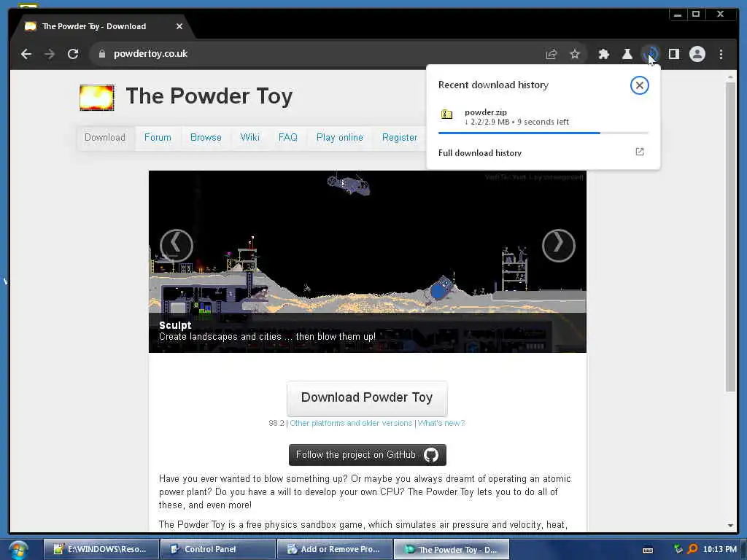Toggle the side panel icon
The height and width of the screenshot is (560, 747).
tap(673, 54)
